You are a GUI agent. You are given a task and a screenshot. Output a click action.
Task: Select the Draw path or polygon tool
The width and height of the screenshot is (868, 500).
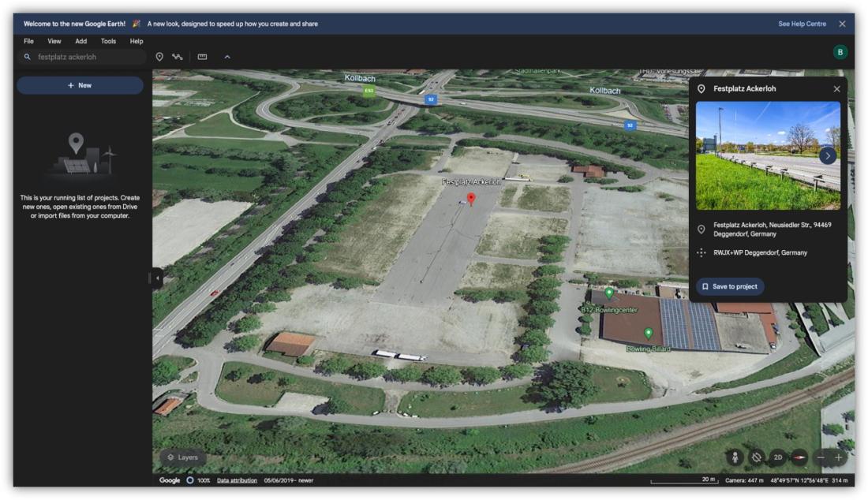pyautogui.click(x=177, y=57)
